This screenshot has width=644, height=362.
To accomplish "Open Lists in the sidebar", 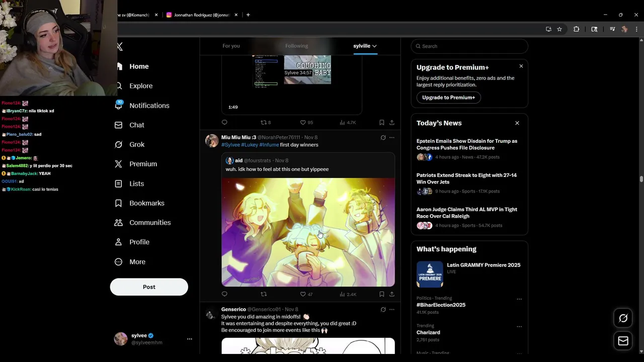I will tap(129, 184).
